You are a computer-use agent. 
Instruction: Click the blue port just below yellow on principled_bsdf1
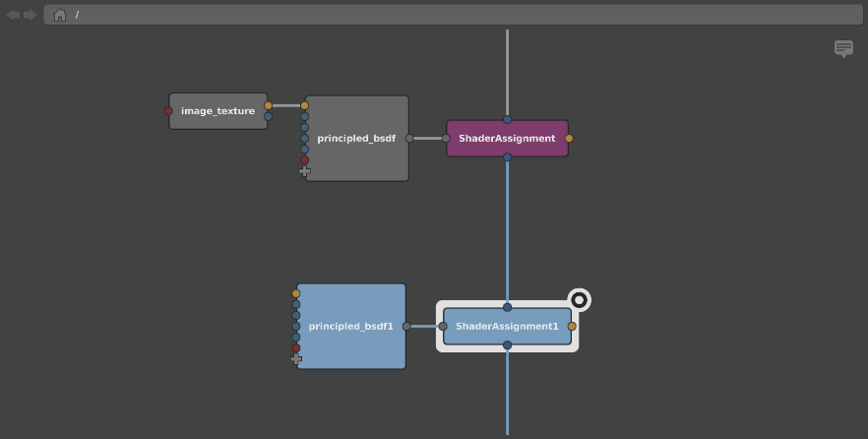click(295, 304)
